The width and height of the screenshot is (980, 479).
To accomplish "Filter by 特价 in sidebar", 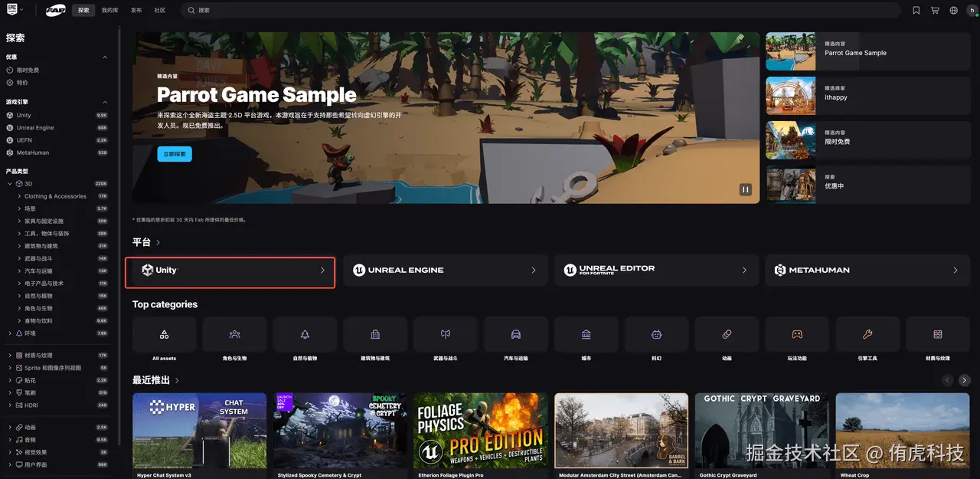I will tap(23, 82).
